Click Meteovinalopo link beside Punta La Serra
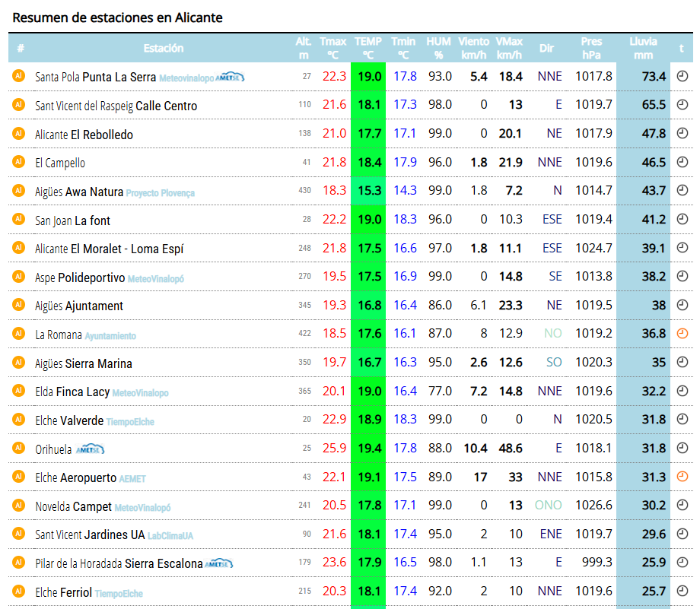 [186, 78]
